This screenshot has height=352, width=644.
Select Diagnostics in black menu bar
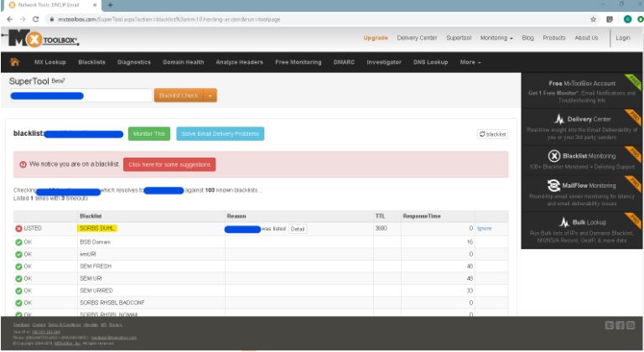coord(134,62)
